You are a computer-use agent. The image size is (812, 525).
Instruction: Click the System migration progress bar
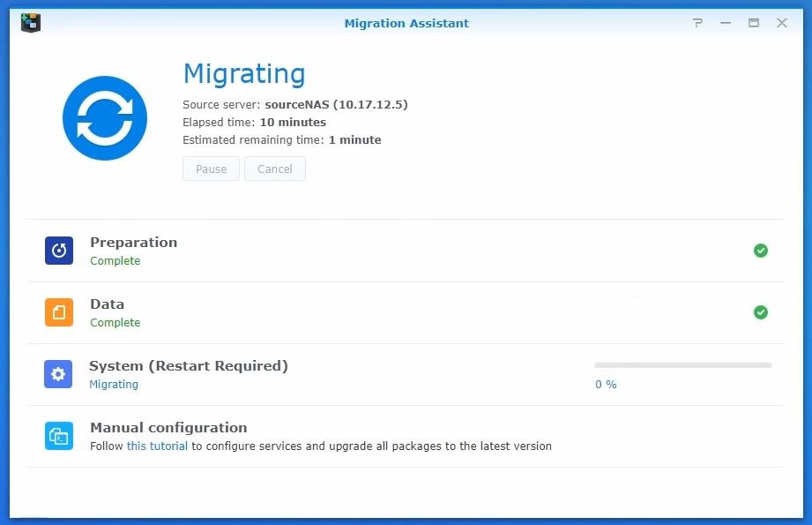[x=683, y=363]
